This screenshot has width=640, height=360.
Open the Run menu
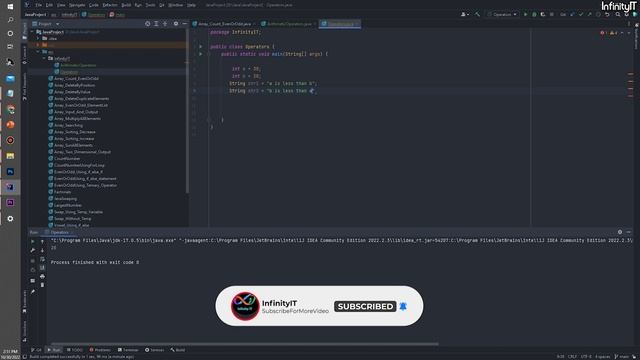pyautogui.click(x=138, y=5)
